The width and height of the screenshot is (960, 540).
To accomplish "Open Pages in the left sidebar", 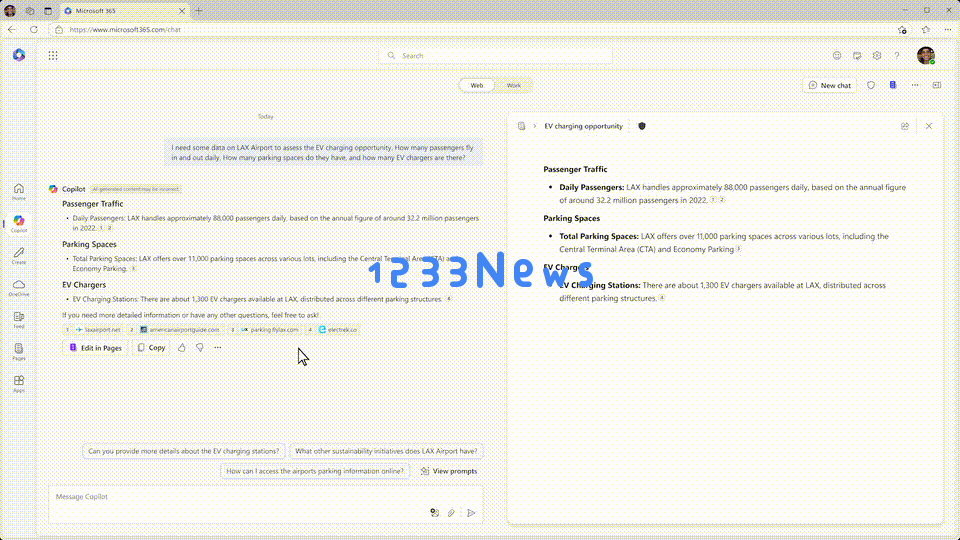I will [19, 351].
